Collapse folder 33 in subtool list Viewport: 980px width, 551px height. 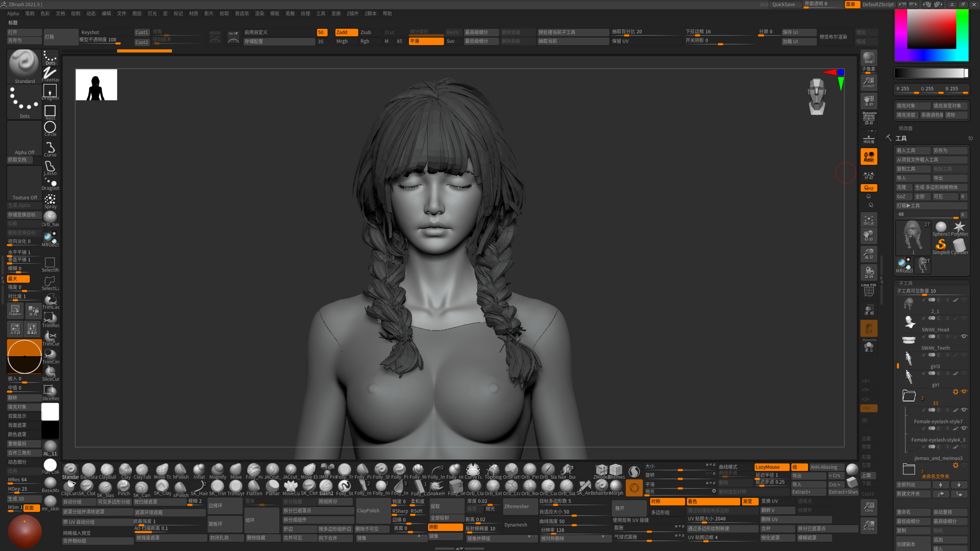(909, 395)
